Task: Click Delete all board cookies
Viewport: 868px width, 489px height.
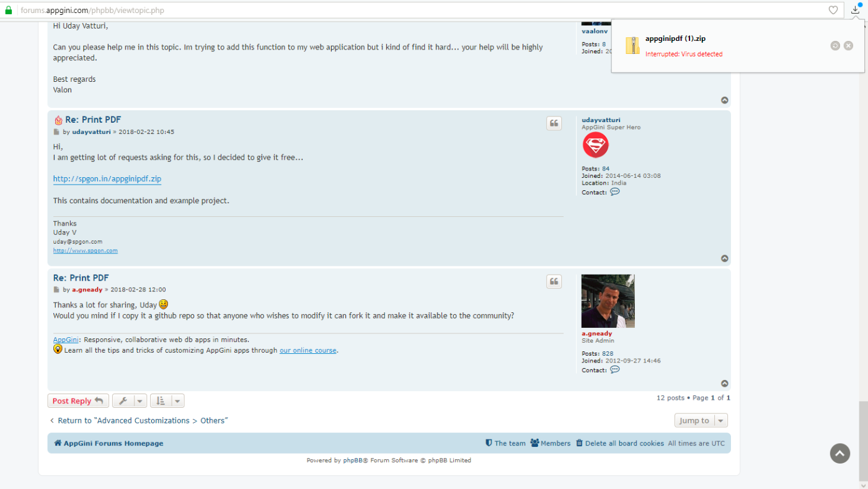Action: click(620, 443)
